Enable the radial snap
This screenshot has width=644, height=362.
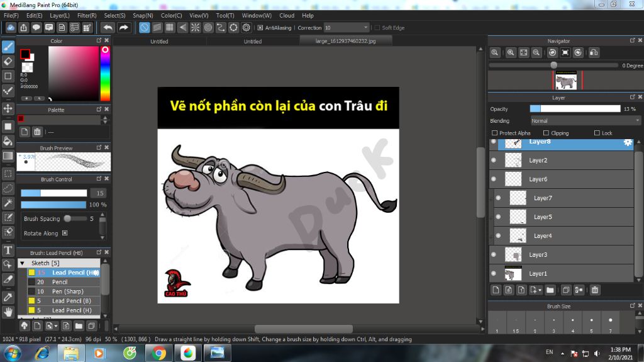pos(195,28)
